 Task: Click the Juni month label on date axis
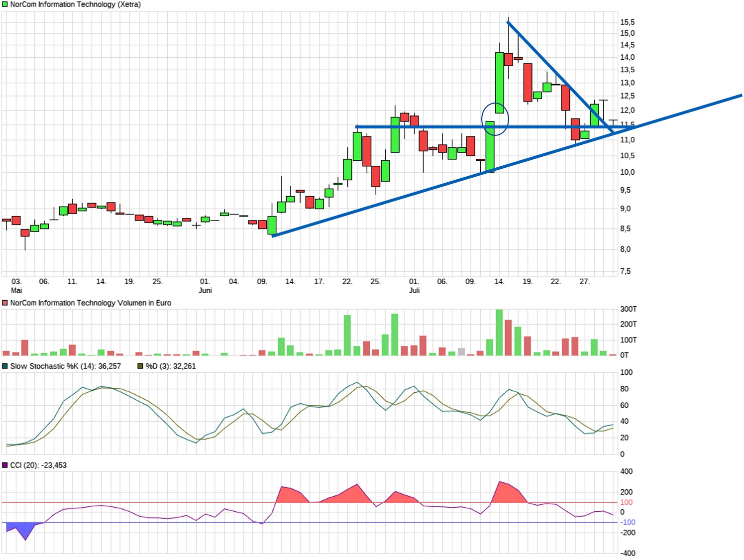click(x=205, y=290)
